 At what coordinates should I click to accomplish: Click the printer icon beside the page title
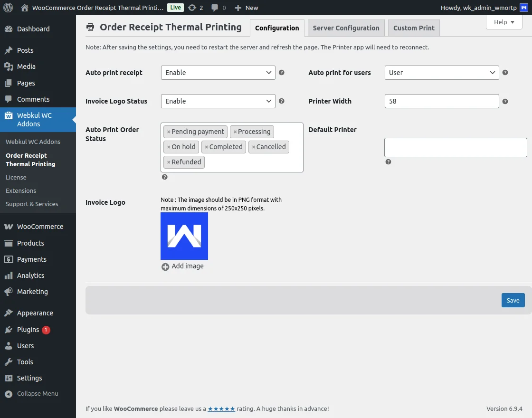90,27
